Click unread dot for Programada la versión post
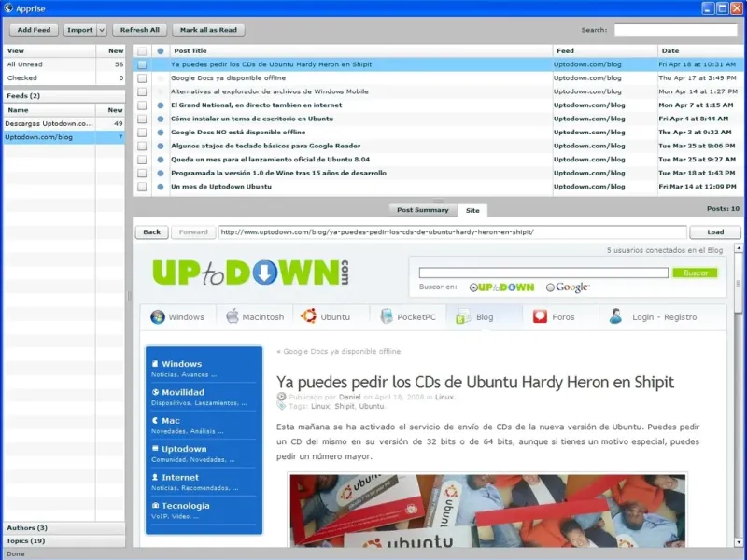Image resolution: width=747 pixels, height=560 pixels. pyautogui.click(x=161, y=174)
